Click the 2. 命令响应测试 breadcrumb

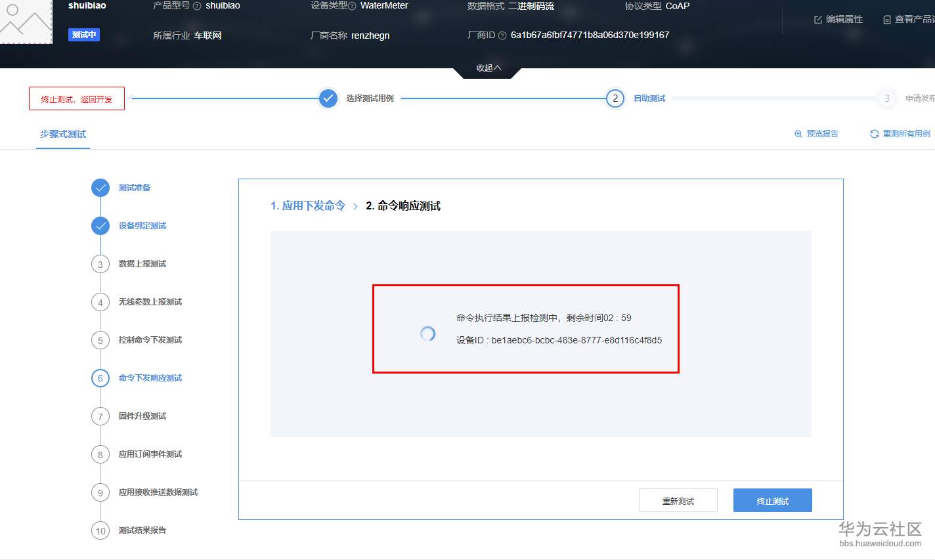(403, 206)
